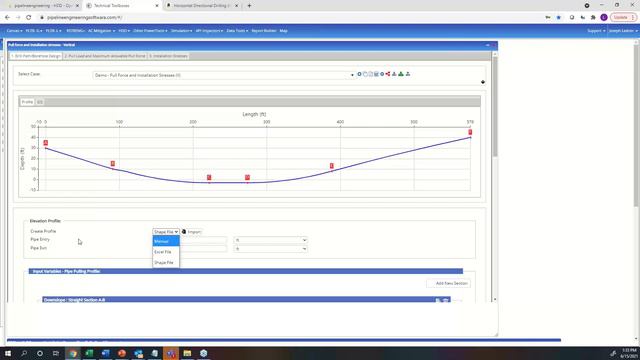Click the panel vertical scrollbar thumb
The width and height of the screenshot is (640, 360).
(x=495, y=107)
